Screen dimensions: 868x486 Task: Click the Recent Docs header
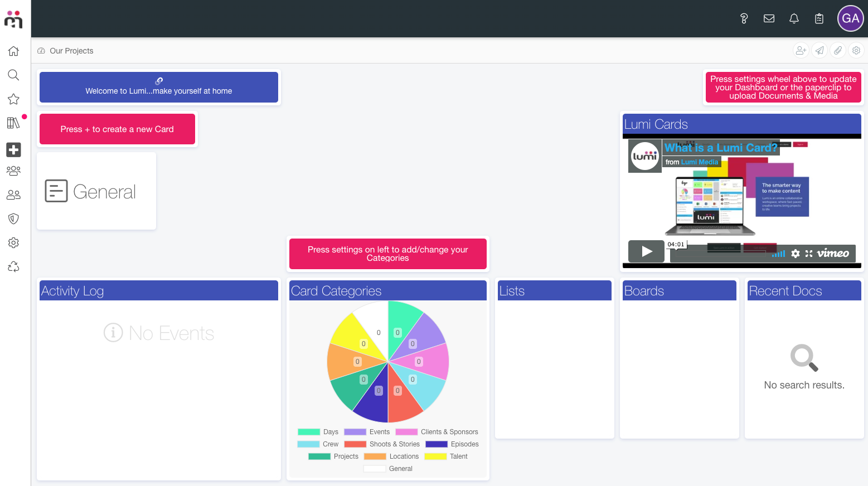[x=804, y=290]
